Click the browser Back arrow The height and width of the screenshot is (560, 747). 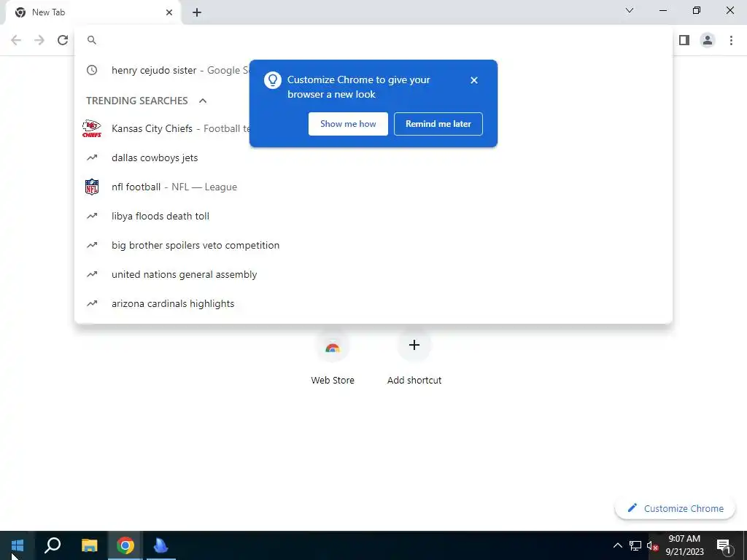pyautogui.click(x=16, y=40)
